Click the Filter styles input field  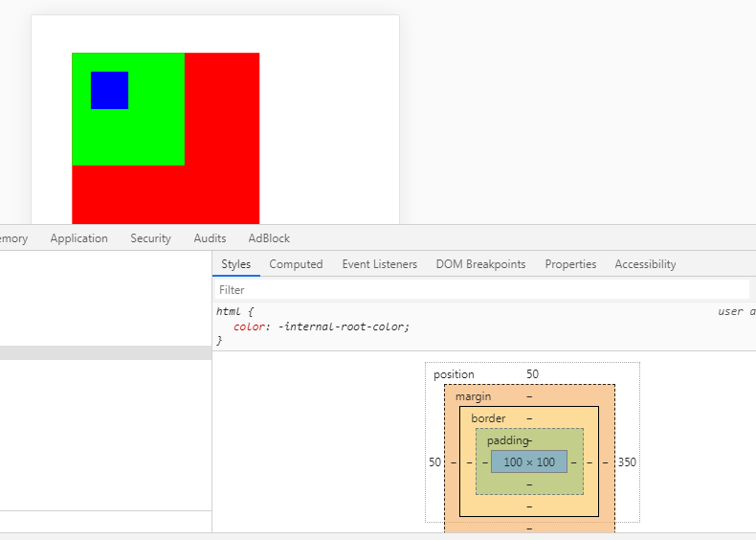pyautogui.click(x=482, y=290)
